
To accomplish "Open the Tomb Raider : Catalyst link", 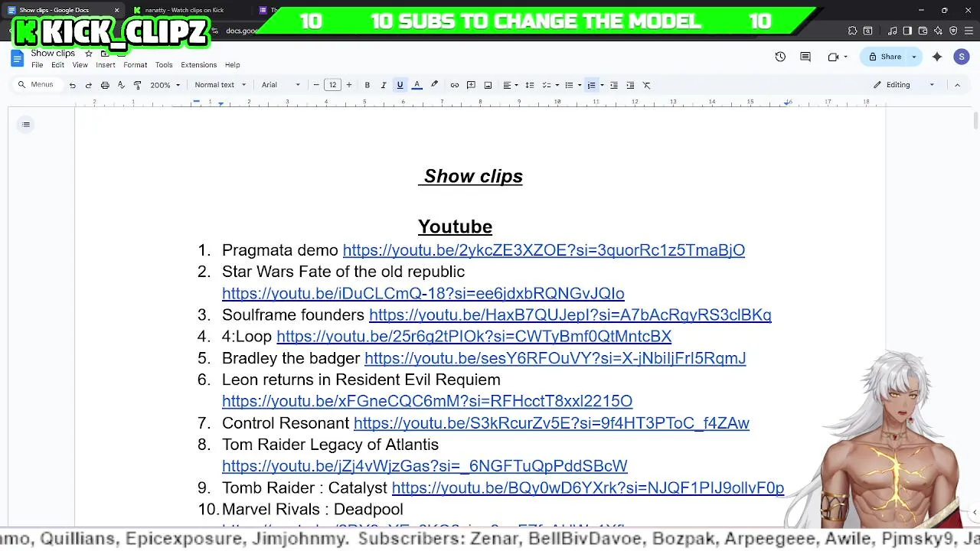I will pos(588,487).
